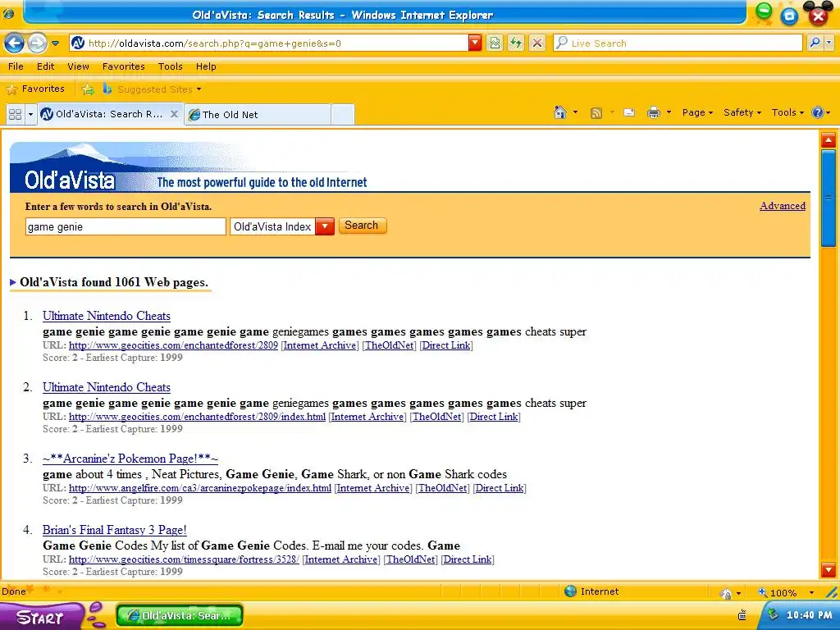Select Old'aVista taskbar window button
The width and height of the screenshot is (840, 630).
[x=180, y=615]
